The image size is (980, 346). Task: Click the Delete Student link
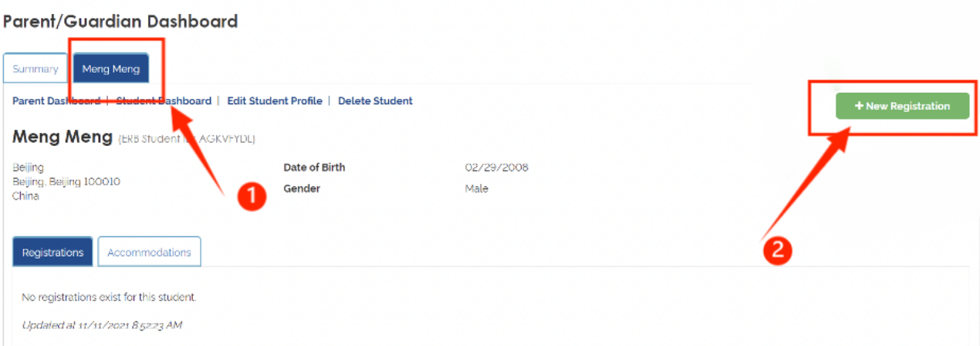[x=375, y=101]
